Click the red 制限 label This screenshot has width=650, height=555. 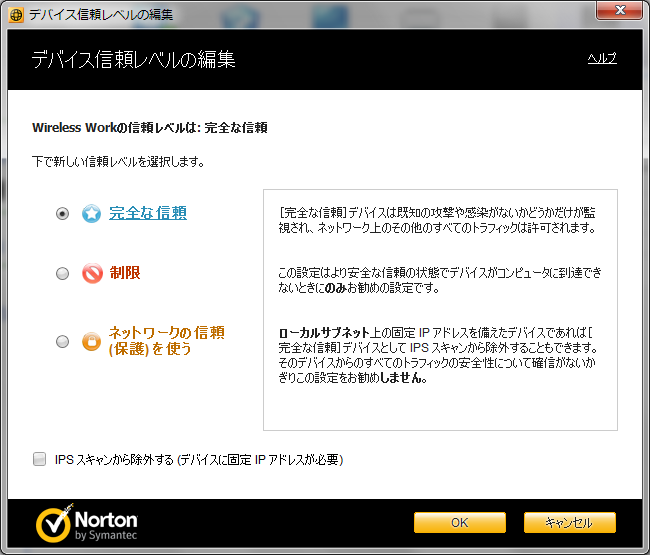(x=125, y=273)
